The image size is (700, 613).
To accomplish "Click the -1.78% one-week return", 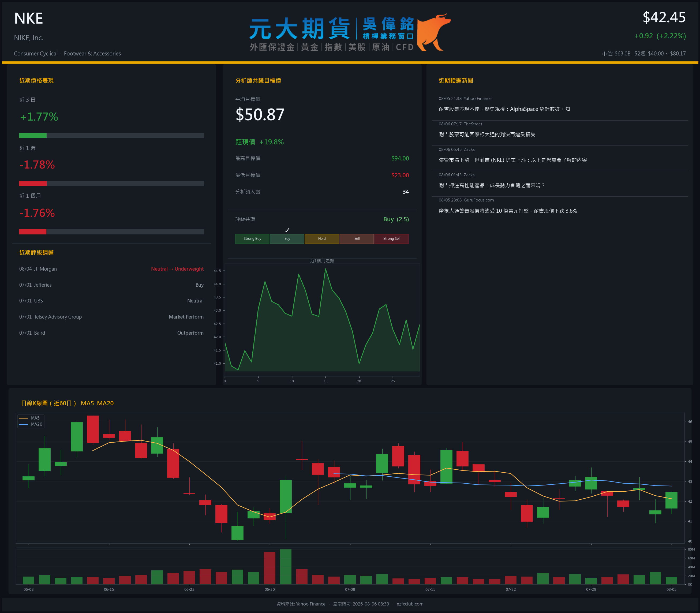I will tap(37, 165).
